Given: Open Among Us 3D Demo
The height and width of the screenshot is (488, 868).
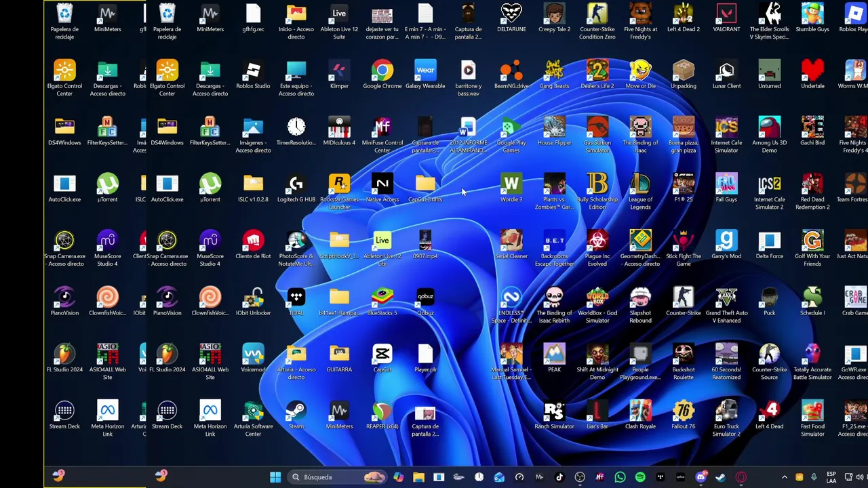Looking at the screenshot, I should click(x=769, y=136).
